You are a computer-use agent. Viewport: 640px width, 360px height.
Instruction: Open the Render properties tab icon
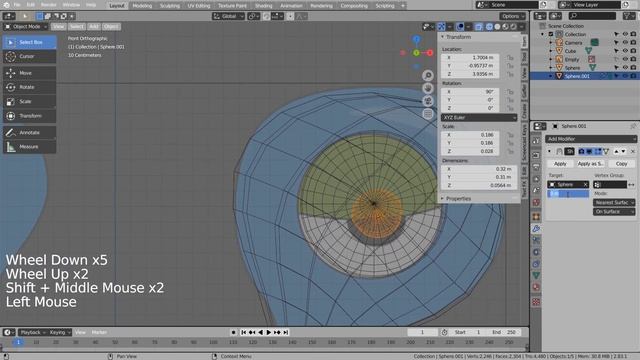[x=536, y=155]
